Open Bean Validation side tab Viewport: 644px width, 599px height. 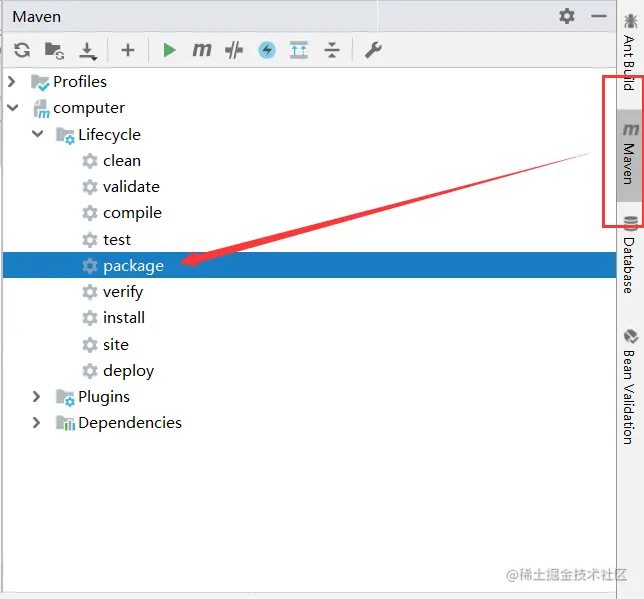click(630, 387)
